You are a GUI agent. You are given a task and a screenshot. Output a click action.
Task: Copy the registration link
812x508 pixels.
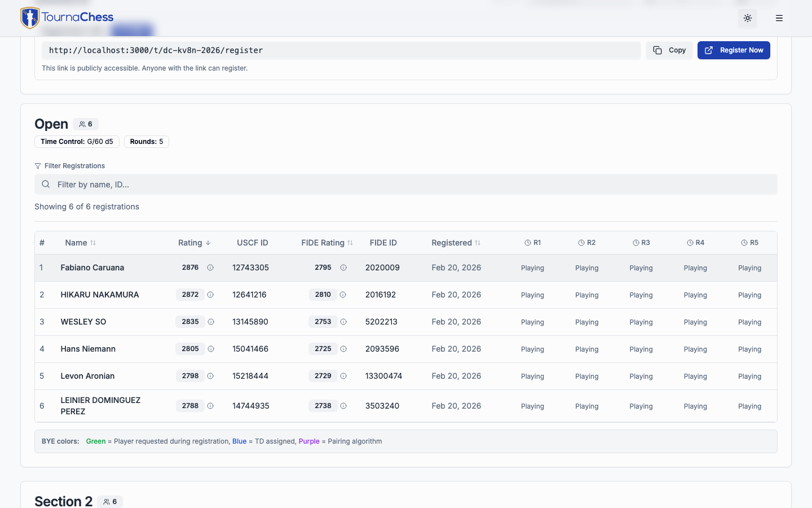pyautogui.click(x=669, y=50)
